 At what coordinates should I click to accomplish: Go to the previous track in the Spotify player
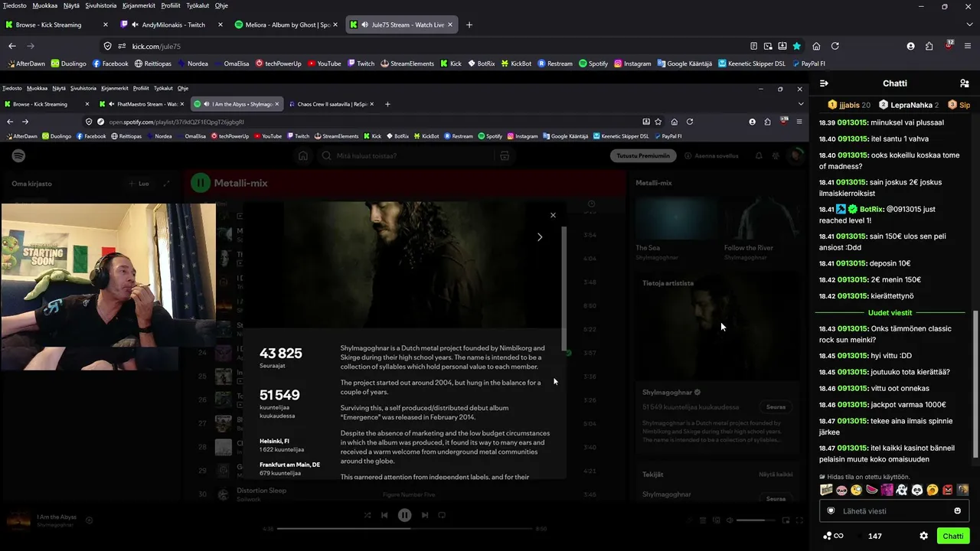384,515
